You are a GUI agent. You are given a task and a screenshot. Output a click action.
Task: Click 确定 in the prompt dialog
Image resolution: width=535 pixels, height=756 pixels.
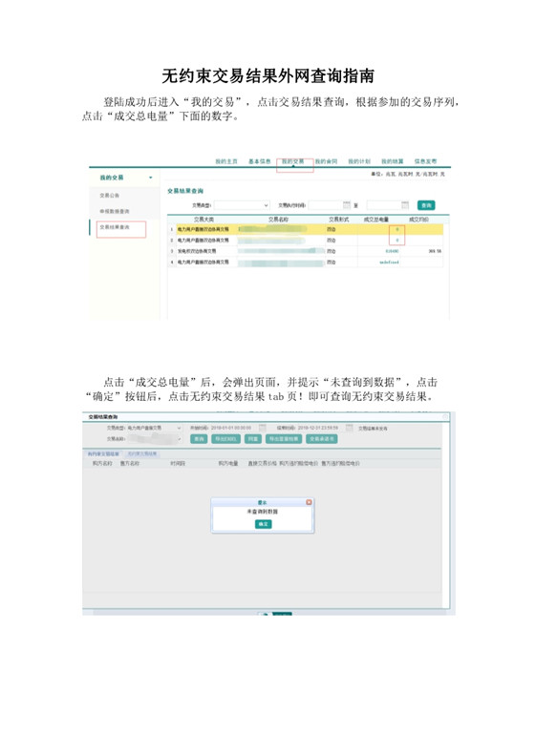pos(264,524)
